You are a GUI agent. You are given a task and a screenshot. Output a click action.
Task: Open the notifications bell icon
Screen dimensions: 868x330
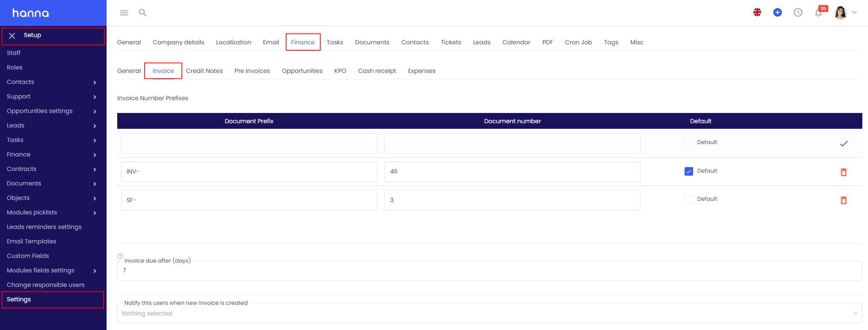[819, 12]
